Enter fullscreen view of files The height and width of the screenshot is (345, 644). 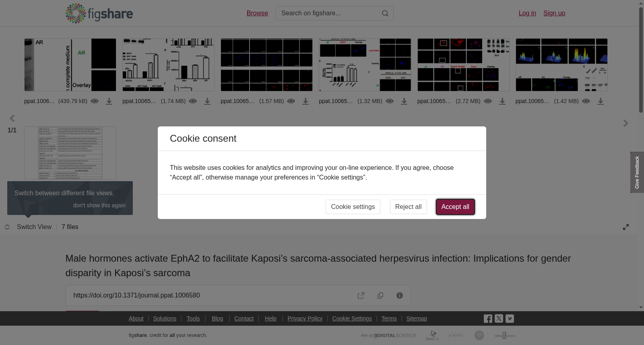(626, 227)
